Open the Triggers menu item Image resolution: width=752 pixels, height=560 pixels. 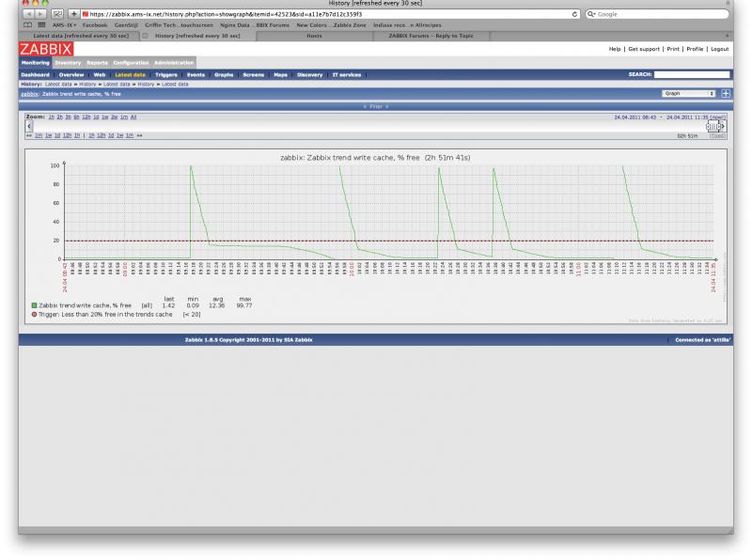[165, 73]
